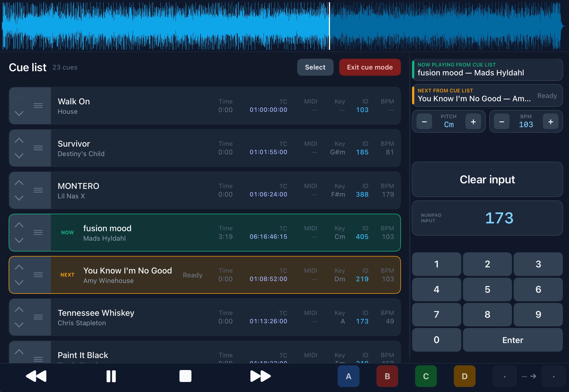
Task: Pause playback with the pause button
Action: coord(111,376)
